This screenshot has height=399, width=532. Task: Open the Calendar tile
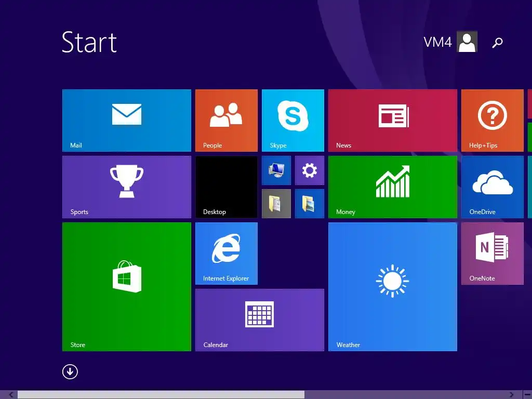pyautogui.click(x=260, y=320)
